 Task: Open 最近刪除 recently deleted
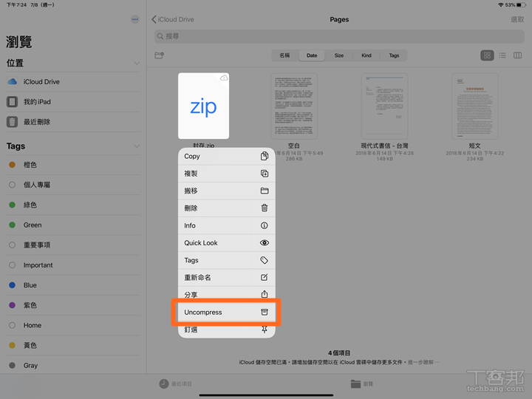73,122
